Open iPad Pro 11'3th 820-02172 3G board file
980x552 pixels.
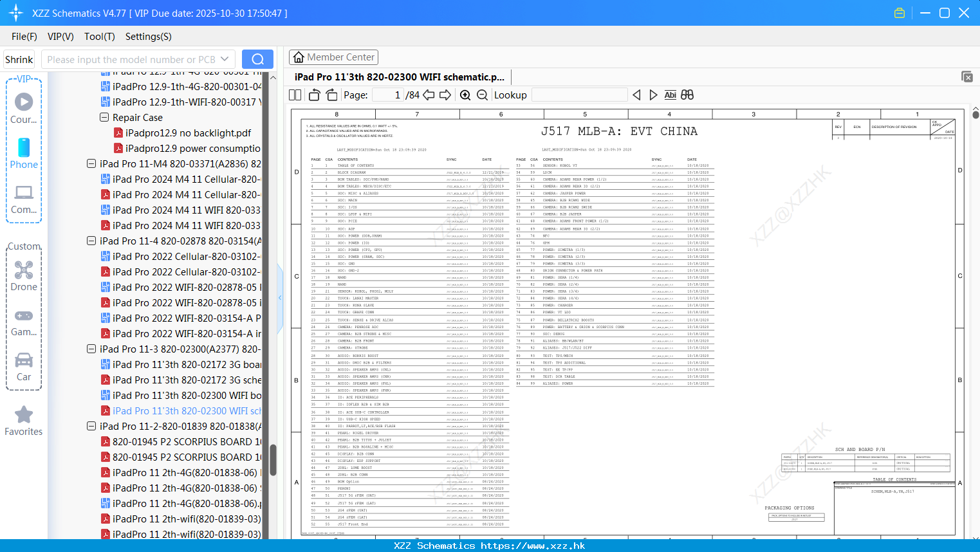[187, 364]
